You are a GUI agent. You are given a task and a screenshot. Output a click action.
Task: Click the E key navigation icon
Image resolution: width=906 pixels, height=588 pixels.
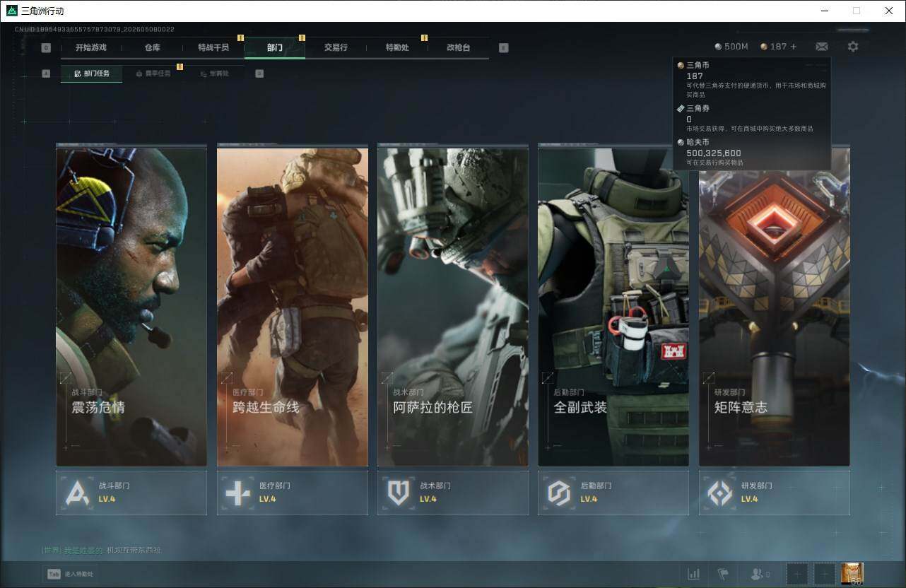click(503, 48)
